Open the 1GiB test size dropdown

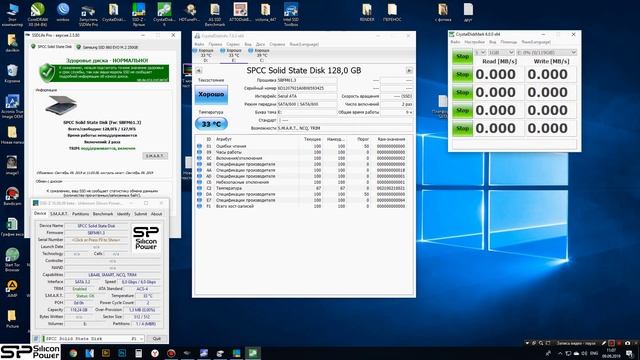pos(501,53)
